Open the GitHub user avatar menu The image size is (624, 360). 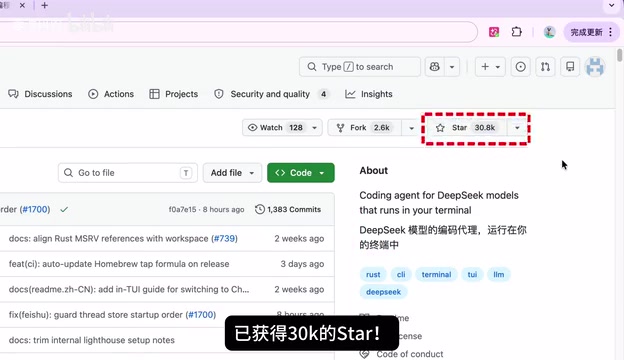(x=595, y=67)
